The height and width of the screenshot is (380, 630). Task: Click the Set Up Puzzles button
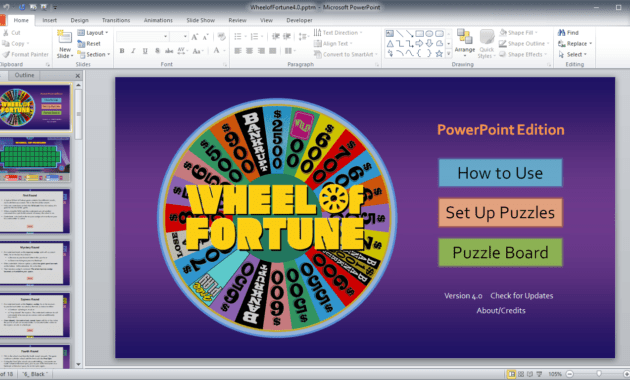[500, 212]
